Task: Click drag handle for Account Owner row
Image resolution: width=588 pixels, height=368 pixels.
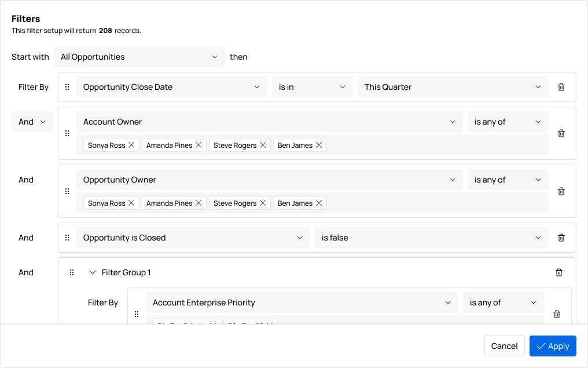Action: [67, 133]
